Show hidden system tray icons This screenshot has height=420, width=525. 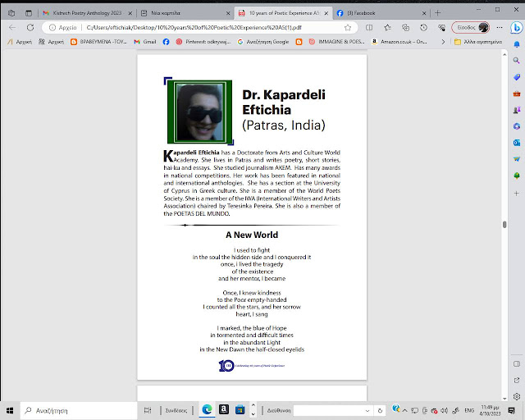404,411
